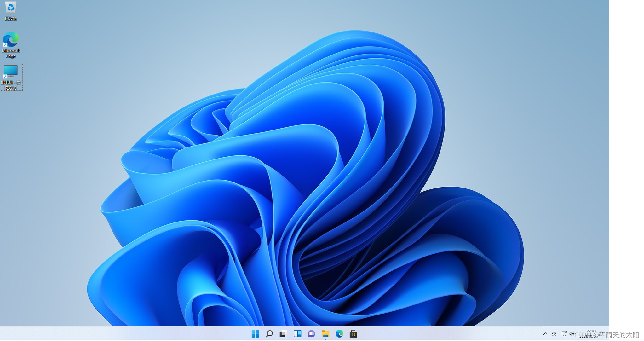Open network status tray icon
Viewport: 644px width, 341px height.
point(564,334)
